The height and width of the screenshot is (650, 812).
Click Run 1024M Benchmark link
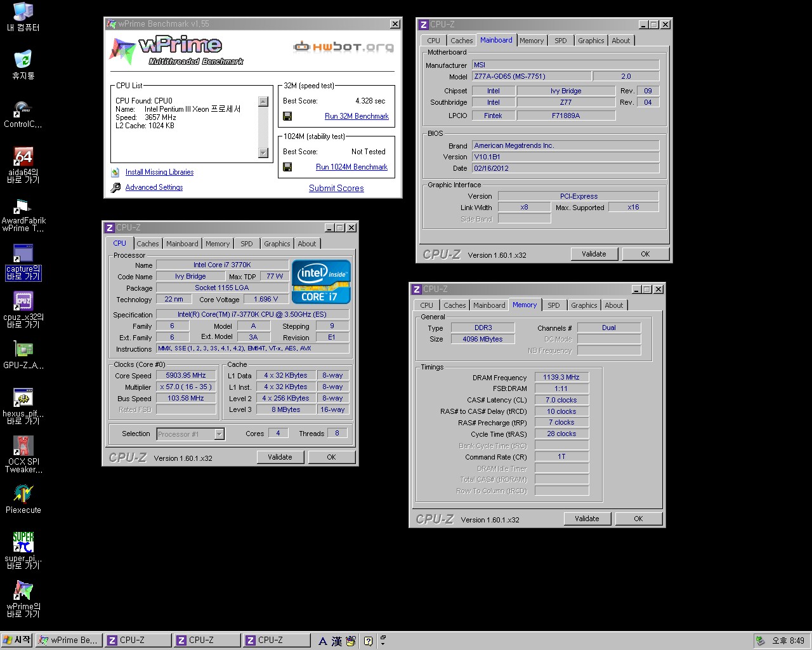point(351,167)
